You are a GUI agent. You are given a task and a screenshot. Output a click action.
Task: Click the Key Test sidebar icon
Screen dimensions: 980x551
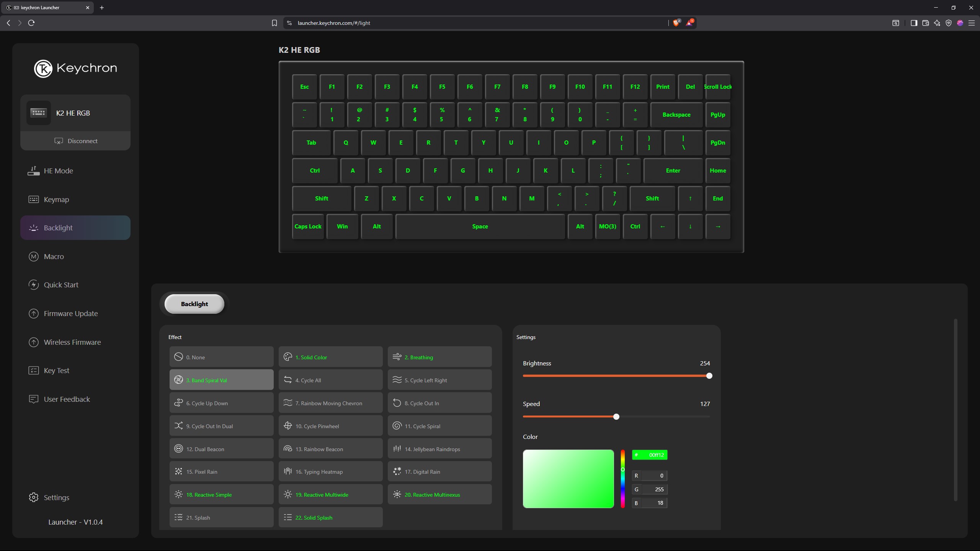[x=34, y=370]
